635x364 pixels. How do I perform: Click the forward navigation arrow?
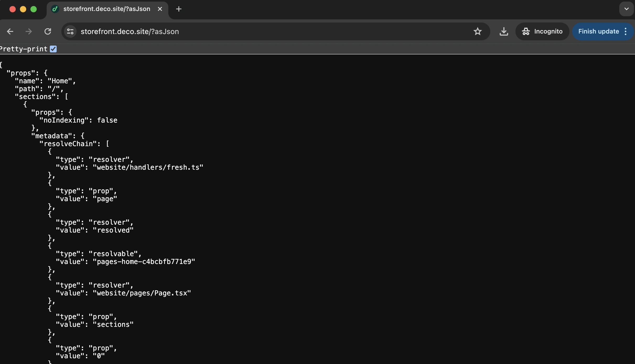[x=28, y=31]
